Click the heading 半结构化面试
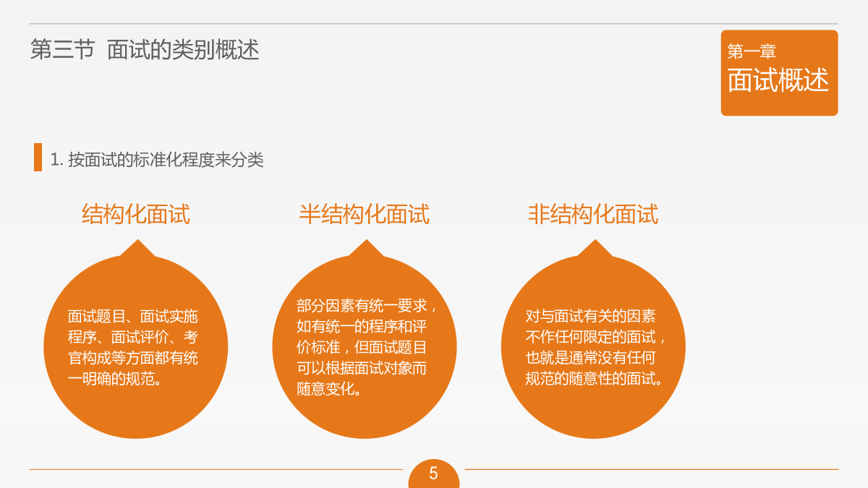 coord(365,215)
